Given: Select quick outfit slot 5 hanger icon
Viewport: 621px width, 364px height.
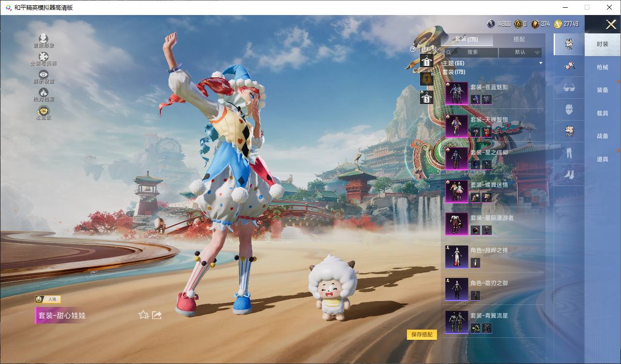Looking at the screenshot, I should (x=426, y=97).
